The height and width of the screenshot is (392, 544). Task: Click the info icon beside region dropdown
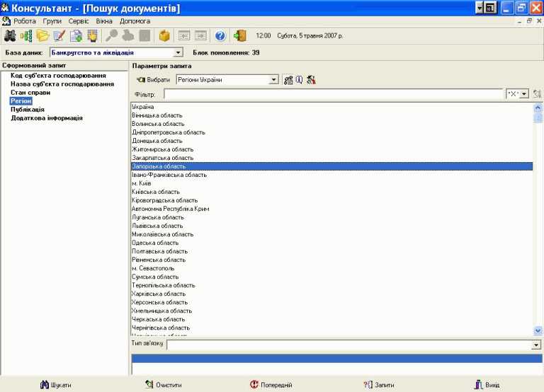pyautogui.click(x=299, y=80)
